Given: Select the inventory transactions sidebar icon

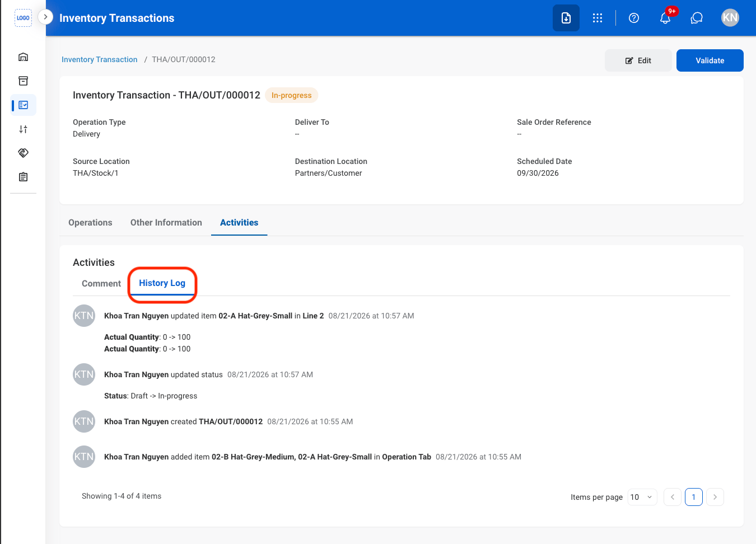Looking at the screenshot, I should pos(23,105).
